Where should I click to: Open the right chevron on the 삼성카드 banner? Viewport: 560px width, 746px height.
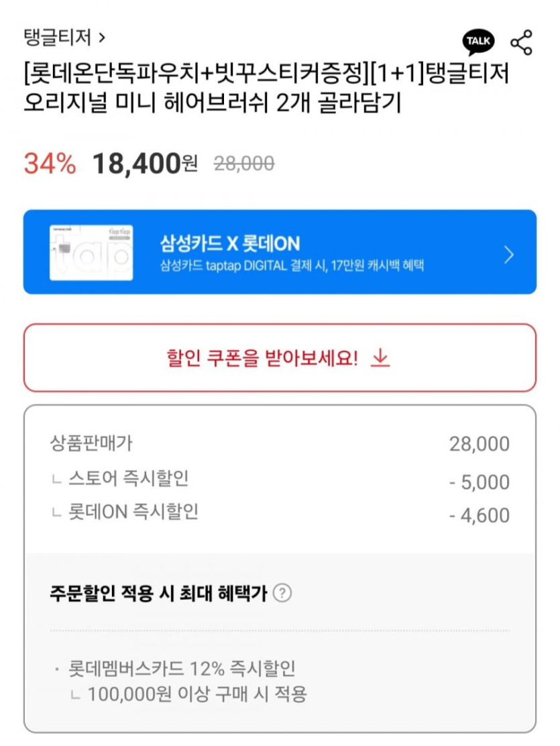509,254
